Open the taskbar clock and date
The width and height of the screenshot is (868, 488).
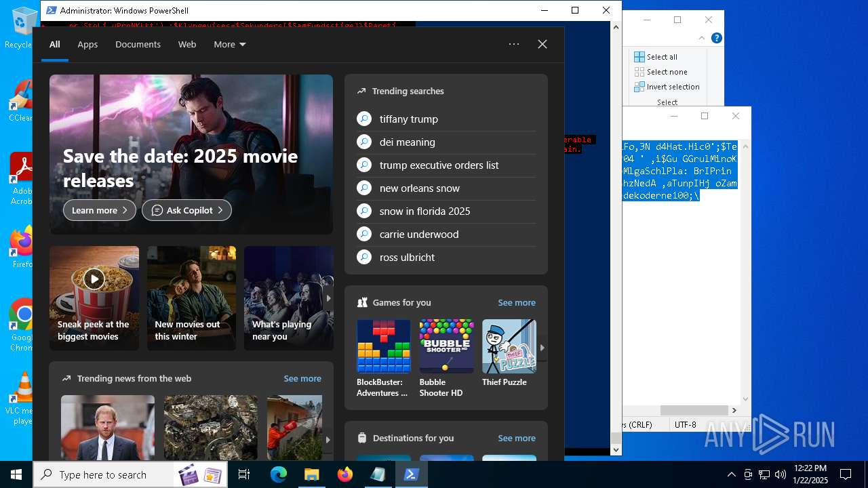[810, 474]
